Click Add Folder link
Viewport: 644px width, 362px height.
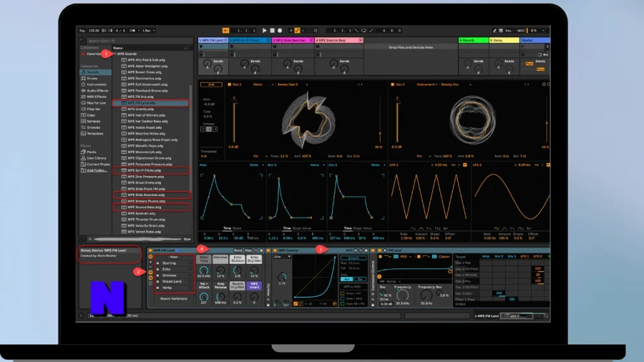pos(96,170)
